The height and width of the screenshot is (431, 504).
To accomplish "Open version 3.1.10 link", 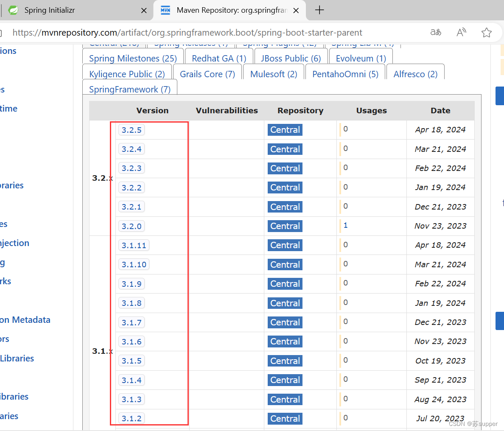I will (134, 265).
